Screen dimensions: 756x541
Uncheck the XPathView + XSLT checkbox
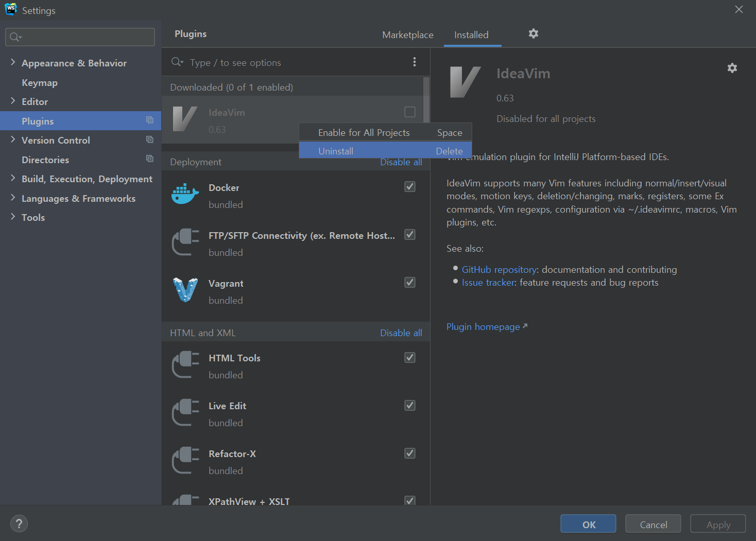[410, 500]
